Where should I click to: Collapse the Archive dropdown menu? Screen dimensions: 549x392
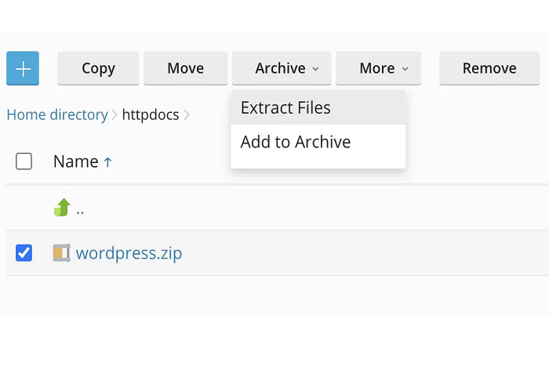tap(286, 68)
